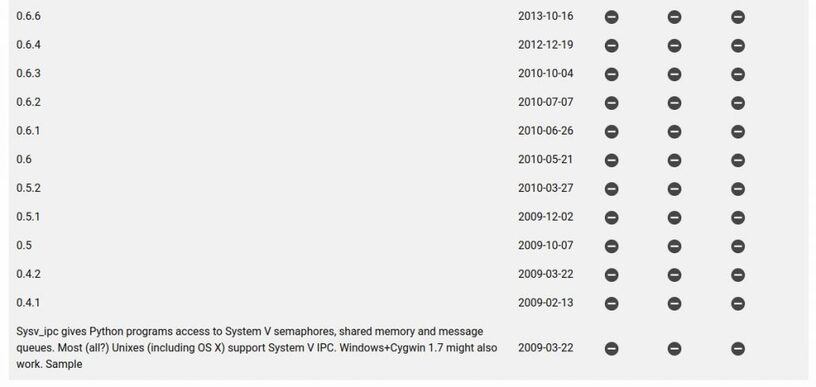Click third minus icon in 0.5 row
Viewport: 816px width, 387px height.
click(738, 246)
